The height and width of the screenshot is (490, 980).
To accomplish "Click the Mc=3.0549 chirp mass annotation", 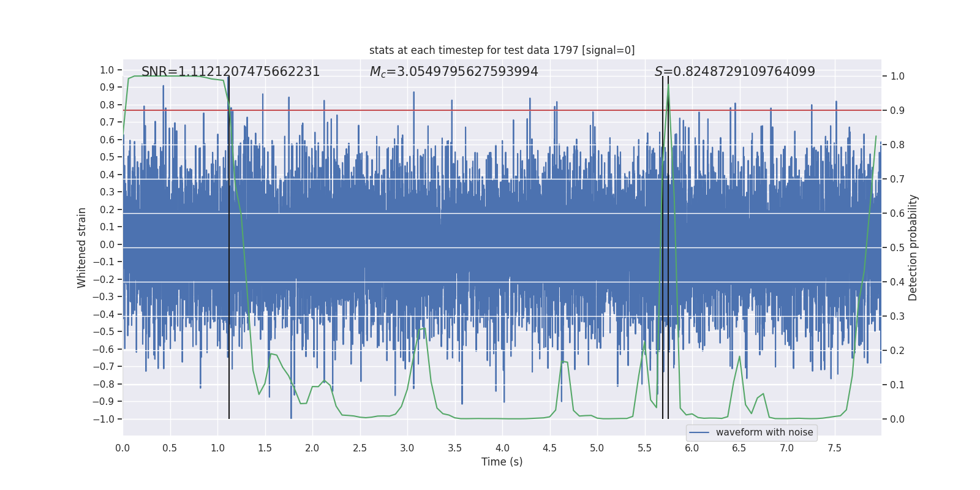I will click(454, 72).
